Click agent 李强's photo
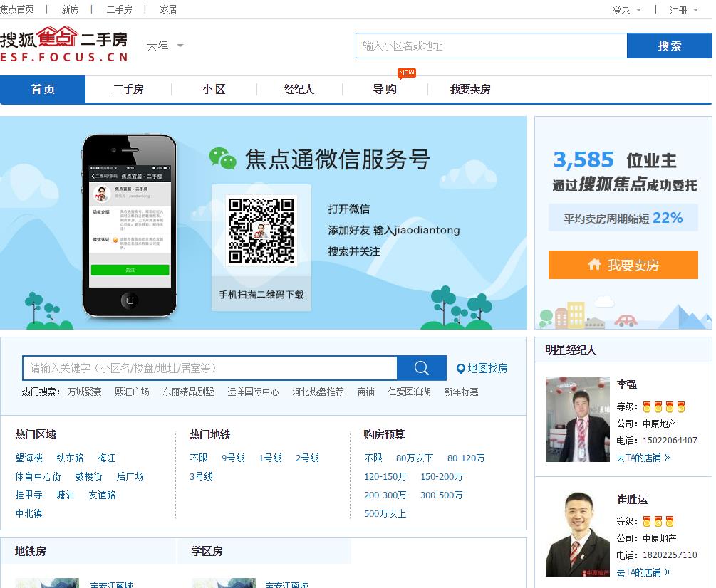 pyautogui.click(x=578, y=419)
